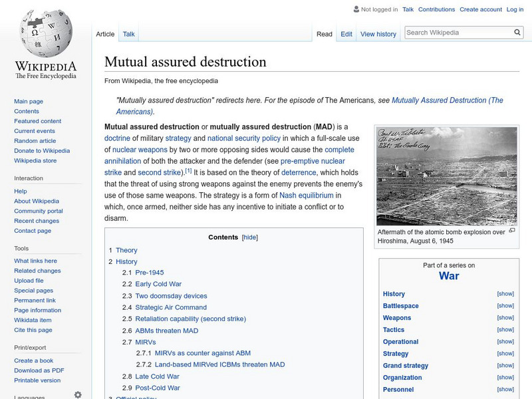Show the Organization list in War box
The width and height of the screenshot is (532, 399).
[x=505, y=377]
